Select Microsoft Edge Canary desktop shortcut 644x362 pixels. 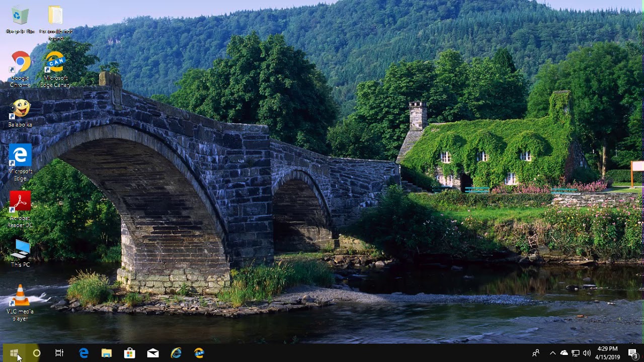[55, 63]
